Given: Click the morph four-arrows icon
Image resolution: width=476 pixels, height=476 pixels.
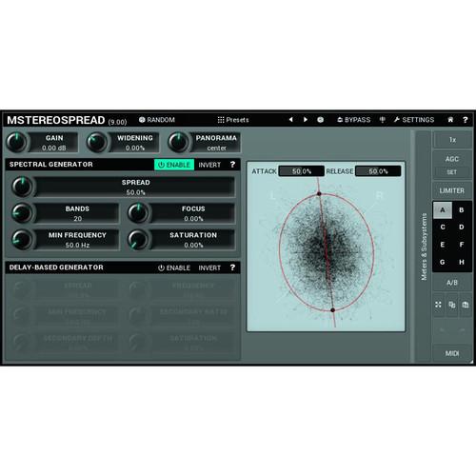Looking at the screenshot, I should pyautogui.click(x=439, y=305).
